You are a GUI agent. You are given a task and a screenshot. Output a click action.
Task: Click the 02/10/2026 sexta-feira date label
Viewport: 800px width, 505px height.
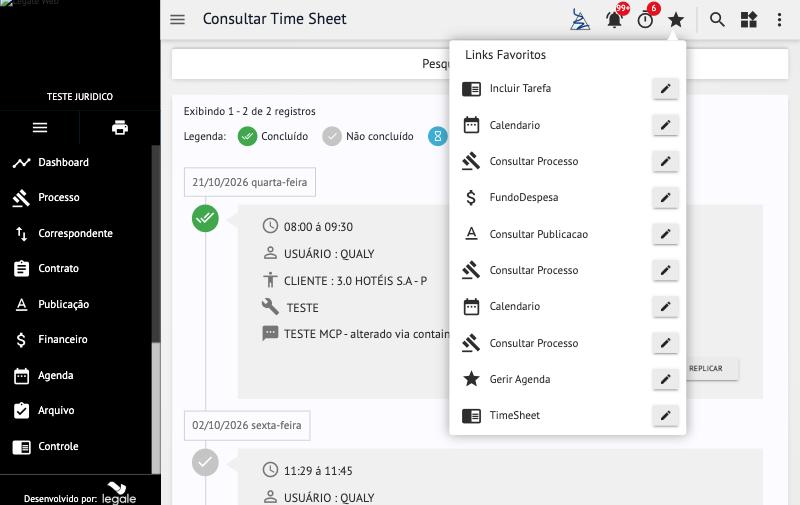point(247,425)
